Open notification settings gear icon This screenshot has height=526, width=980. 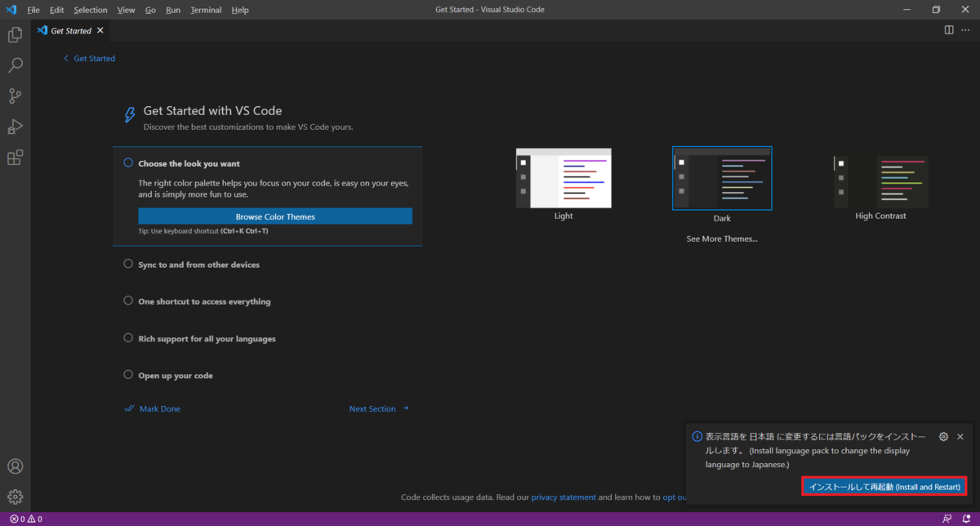tap(943, 437)
